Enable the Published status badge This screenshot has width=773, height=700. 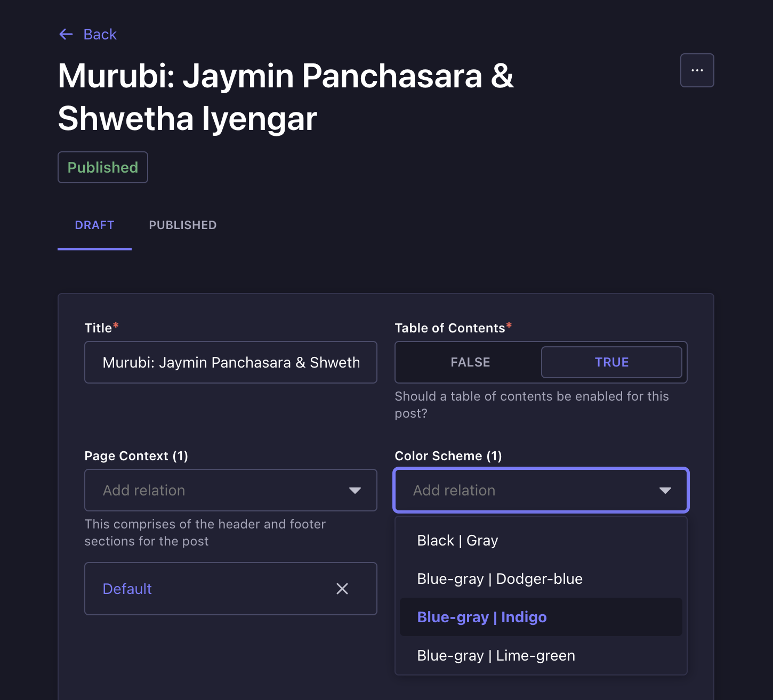[102, 167]
